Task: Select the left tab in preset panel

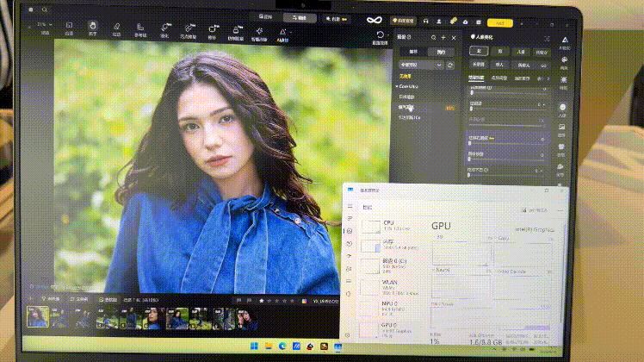Action: point(412,52)
